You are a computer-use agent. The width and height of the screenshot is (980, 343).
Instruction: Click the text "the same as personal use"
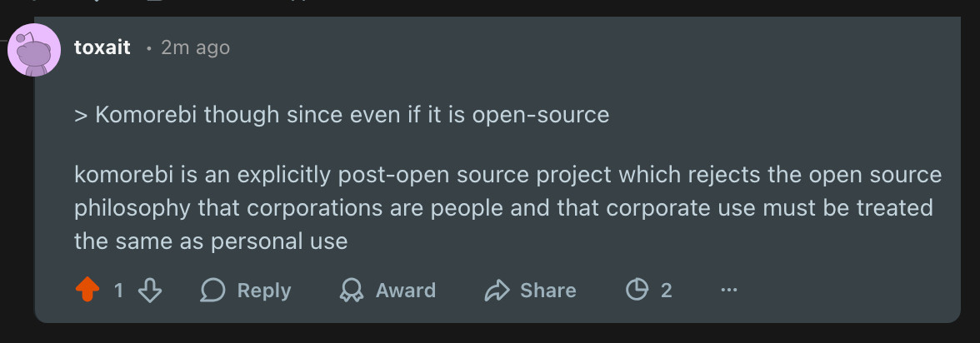(x=210, y=241)
